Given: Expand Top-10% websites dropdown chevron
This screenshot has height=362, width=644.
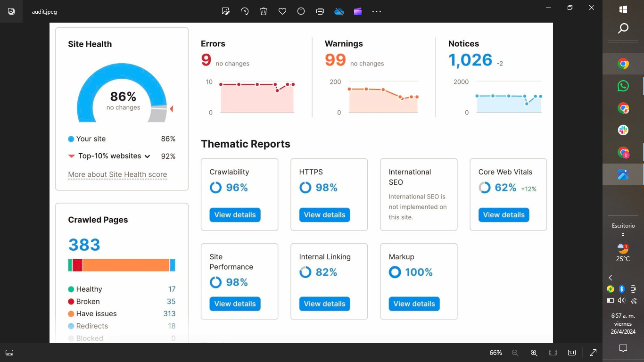Looking at the screenshot, I should (147, 156).
